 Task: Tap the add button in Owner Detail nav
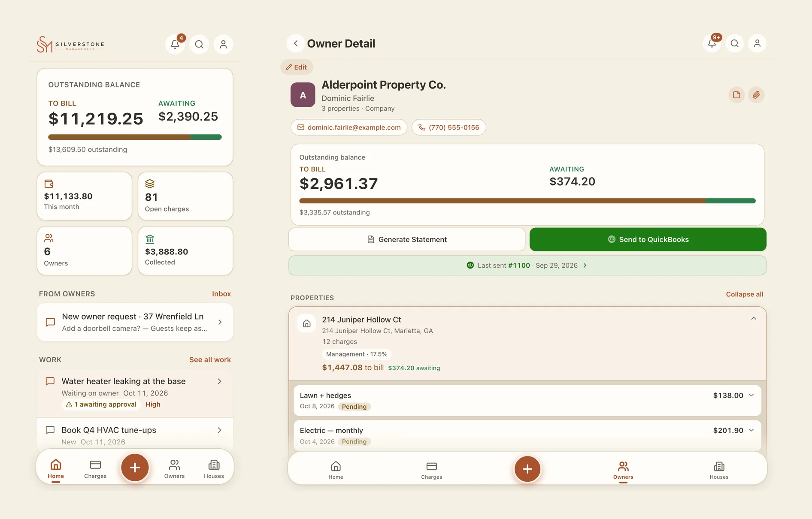pyautogui.click(x=527, y=469)
